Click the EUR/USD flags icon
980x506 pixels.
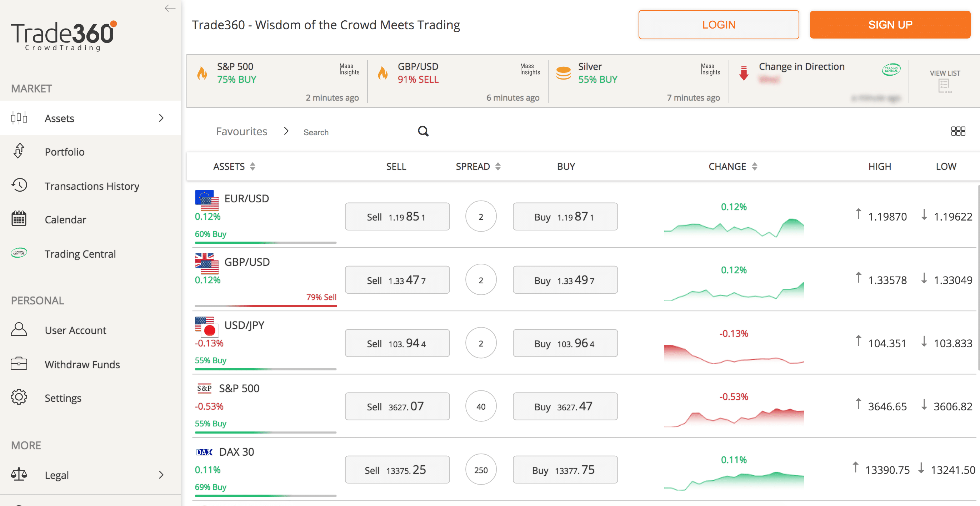(207, 200)
